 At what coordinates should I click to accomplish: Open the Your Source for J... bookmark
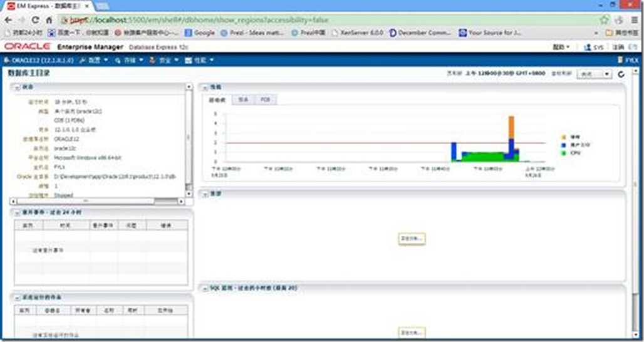(491, 33)
